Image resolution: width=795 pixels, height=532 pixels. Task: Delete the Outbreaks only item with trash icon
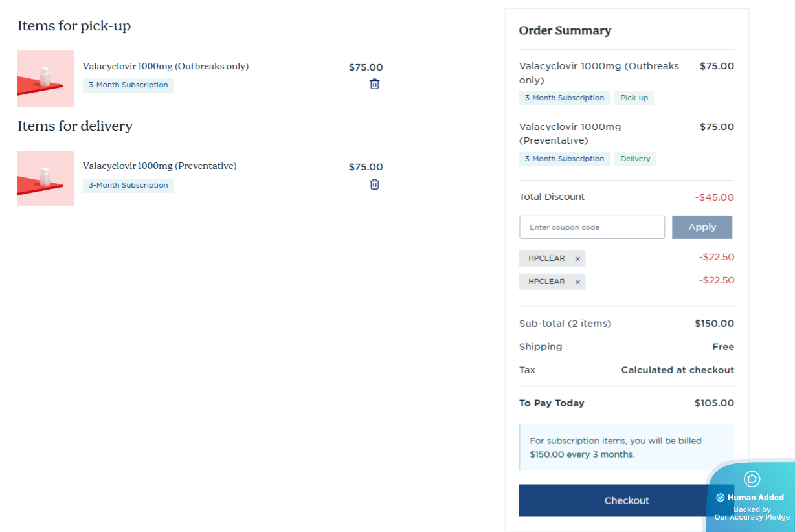[x=374, y=84]
